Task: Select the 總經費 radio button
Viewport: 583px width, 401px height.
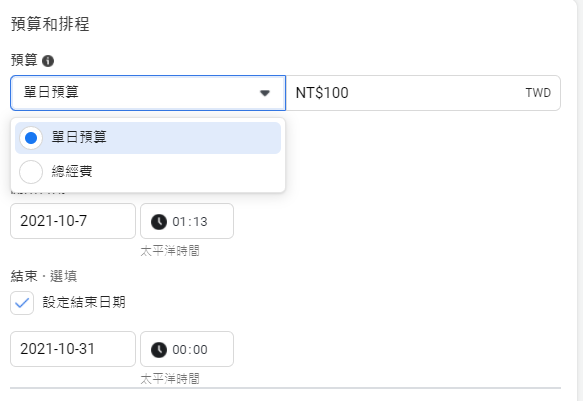Action: coord(31,172)
